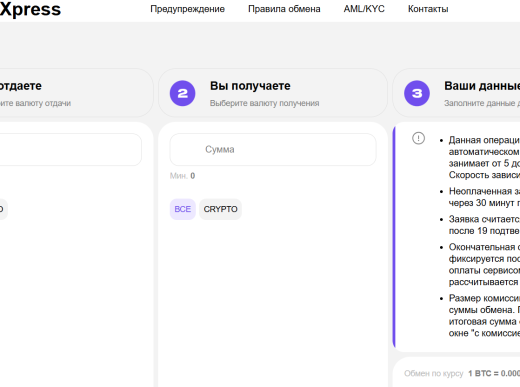The width and height of the screenshot is (520, 387).
Task: Click the info exclamation icon
Action: coord(418,138)
